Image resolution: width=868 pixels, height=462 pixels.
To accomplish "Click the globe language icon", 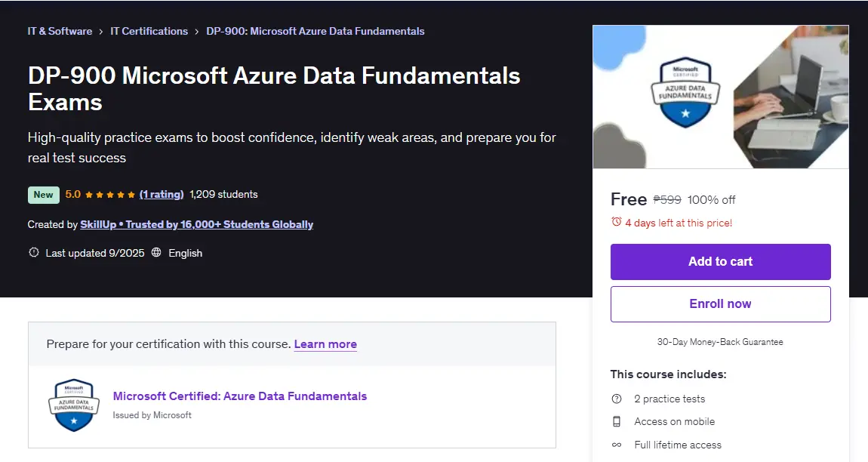I will point(156,253).
